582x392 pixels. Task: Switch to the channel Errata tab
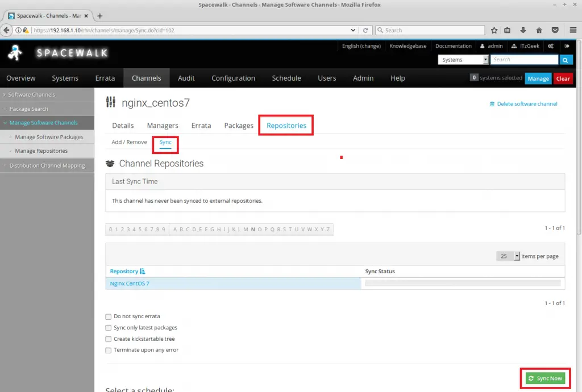[201, 126]
